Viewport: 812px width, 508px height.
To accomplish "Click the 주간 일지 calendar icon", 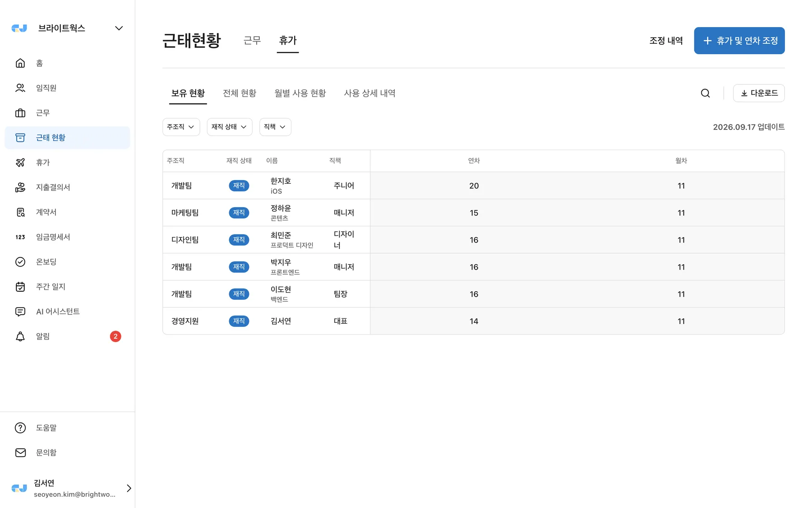I will tap(20, 287).
